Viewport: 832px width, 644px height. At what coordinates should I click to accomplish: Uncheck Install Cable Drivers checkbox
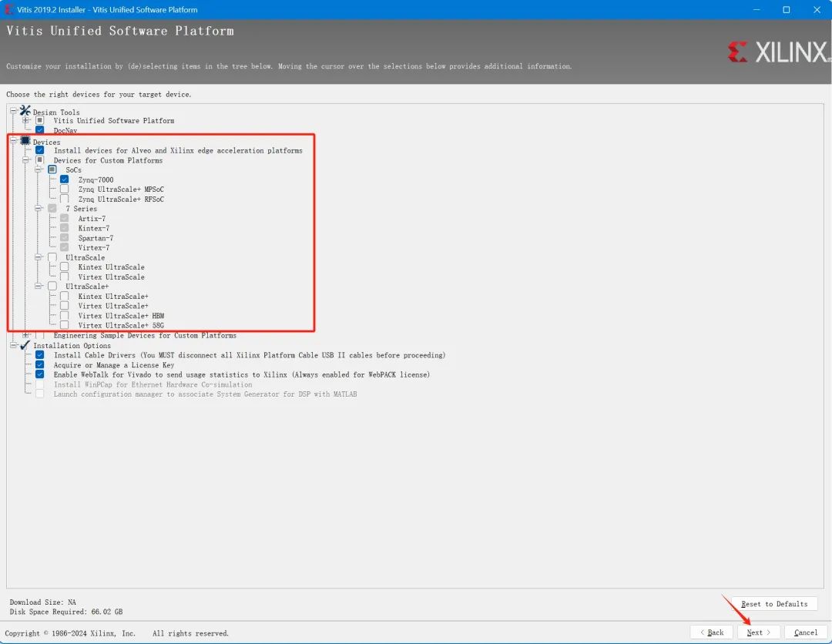[40, 355]
